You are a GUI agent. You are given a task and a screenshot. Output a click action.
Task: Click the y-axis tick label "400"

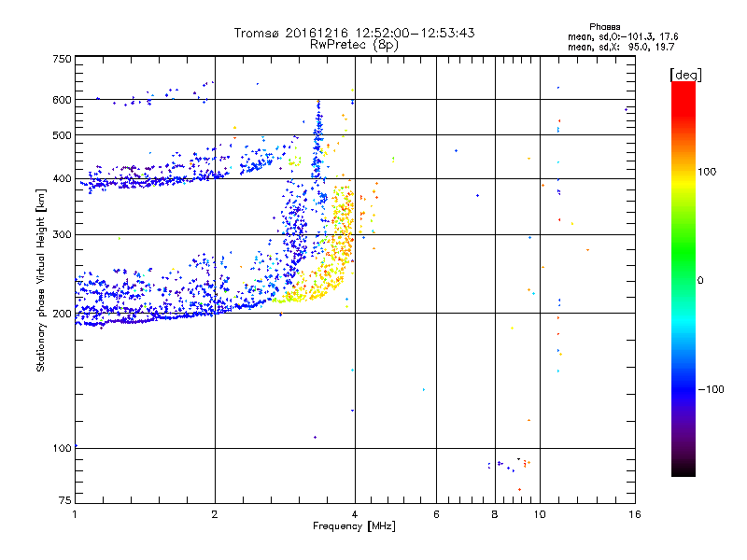coord(62,179)
